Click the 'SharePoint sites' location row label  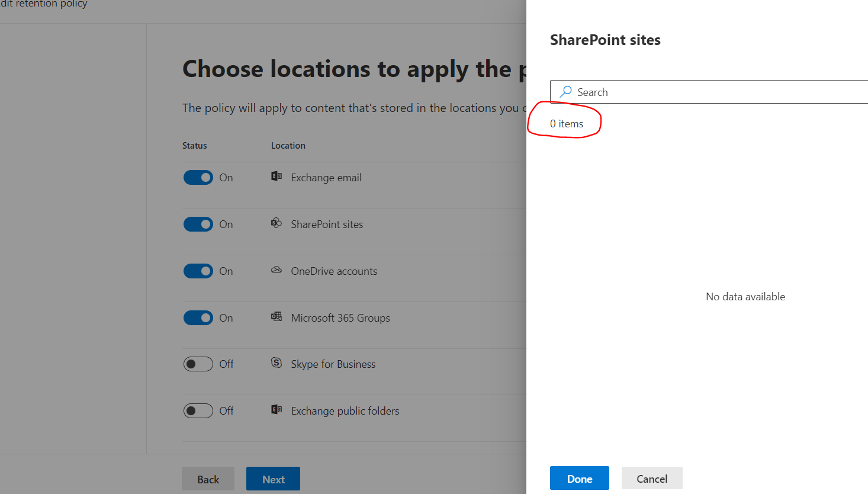(327, 224)
